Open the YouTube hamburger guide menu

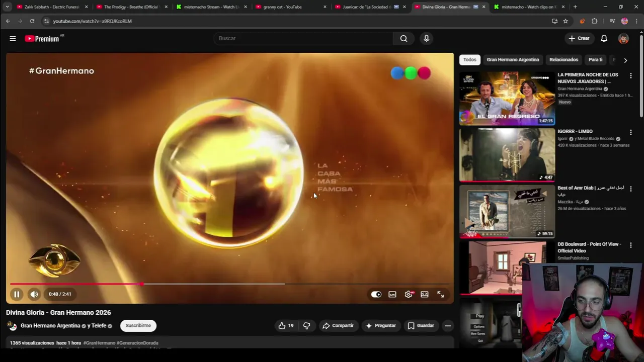pyautogui.click(x=13, y=38)
